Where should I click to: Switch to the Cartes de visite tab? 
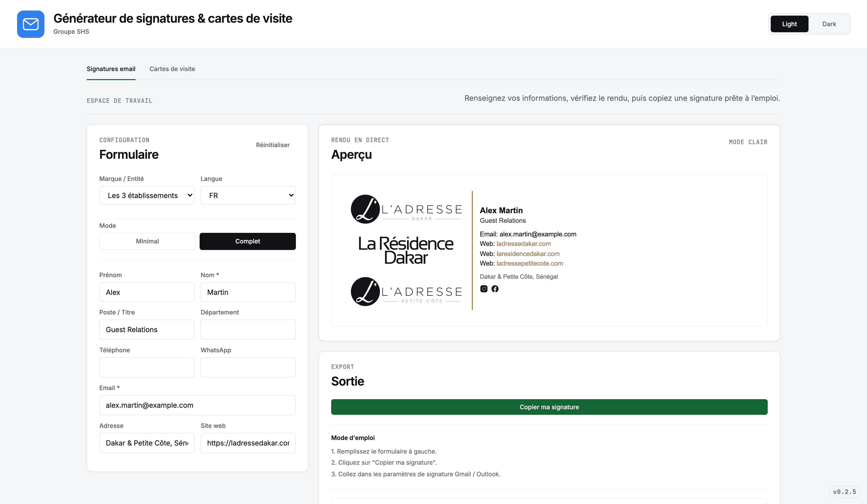[x=172, y=69]
